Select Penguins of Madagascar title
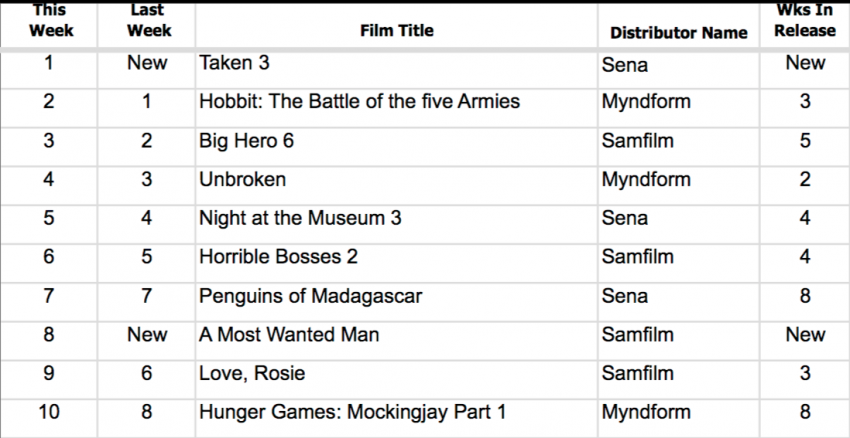The width and height of the screenshot is (850, 438). (311, 296)
